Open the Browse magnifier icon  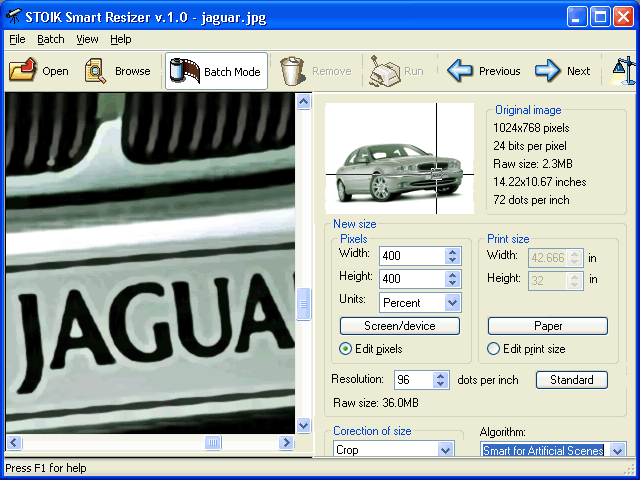point(95,71)
